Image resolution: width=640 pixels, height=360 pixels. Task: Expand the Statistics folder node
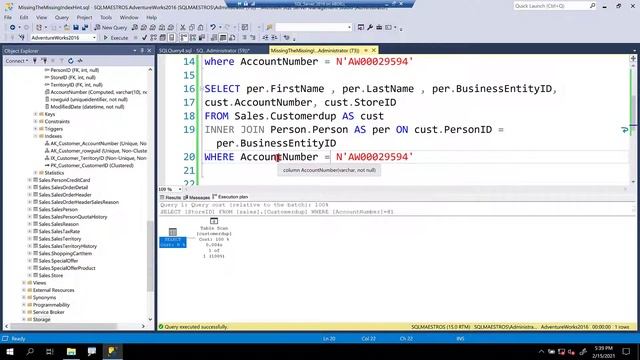[x=36, y=173]
